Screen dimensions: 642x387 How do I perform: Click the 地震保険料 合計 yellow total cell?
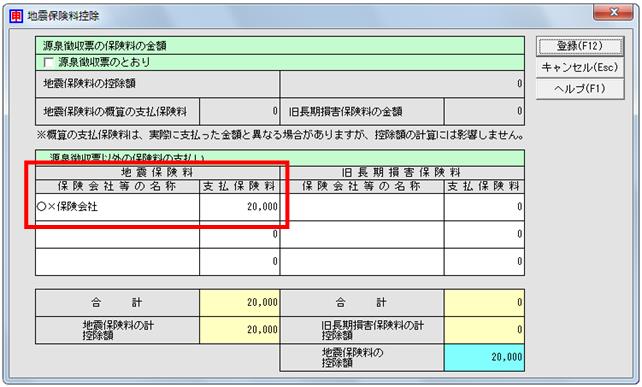click(x=240, y=303)
